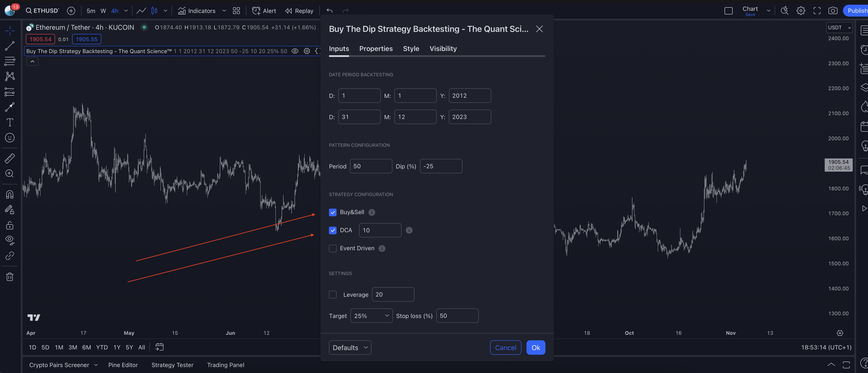The height and width of the screenshot is (373, 868).
Task: Click the Dip (%) input field
Action: (x=441, y=166)
